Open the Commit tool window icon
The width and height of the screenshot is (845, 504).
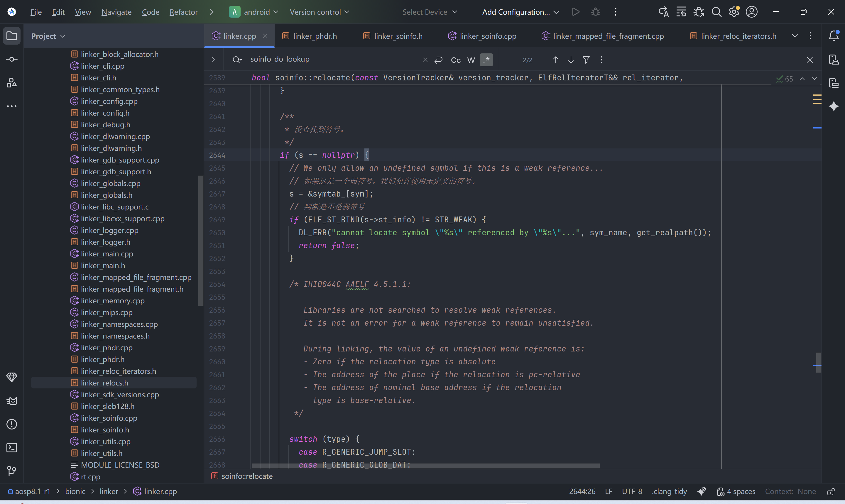pyautogui.click(x=11, y=60)
